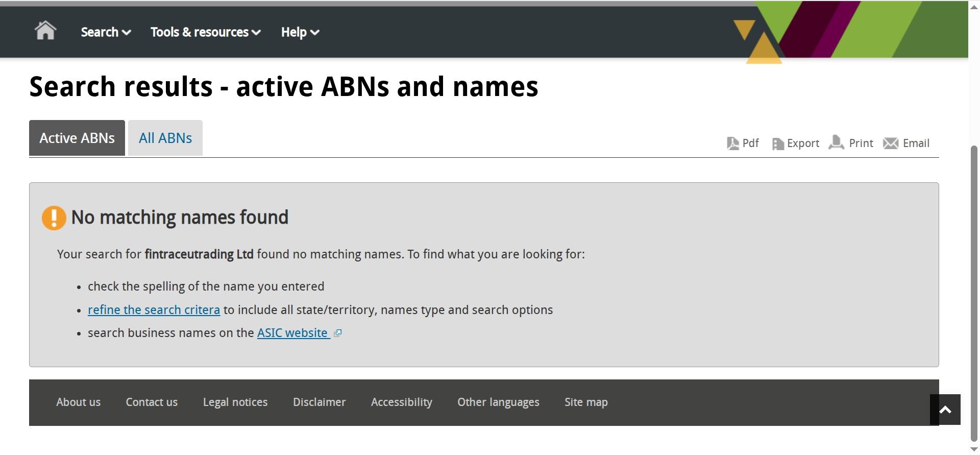Click 'check the spelling of the name you entered'
The width and height of the screenshot is (980, 455).
[206, 286]
